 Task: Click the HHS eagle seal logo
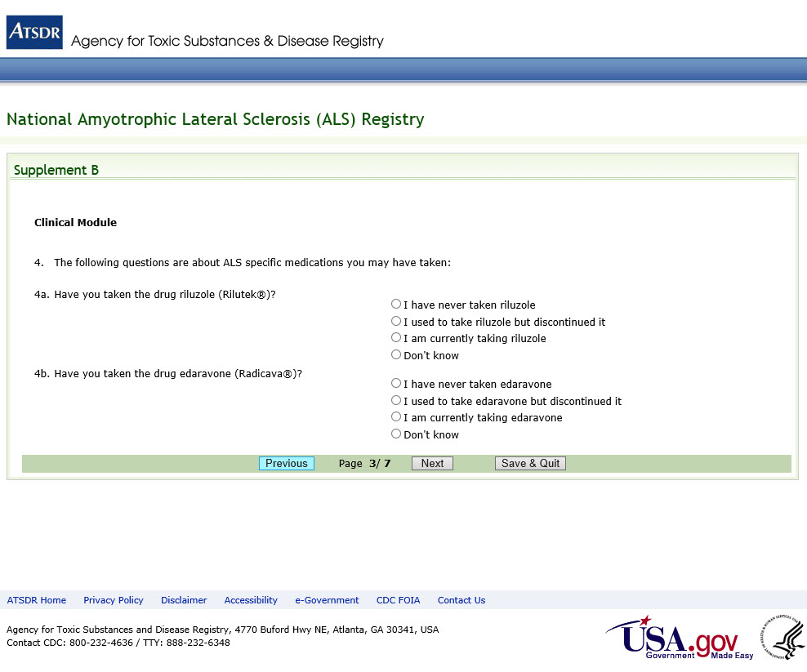pos(782,637)
